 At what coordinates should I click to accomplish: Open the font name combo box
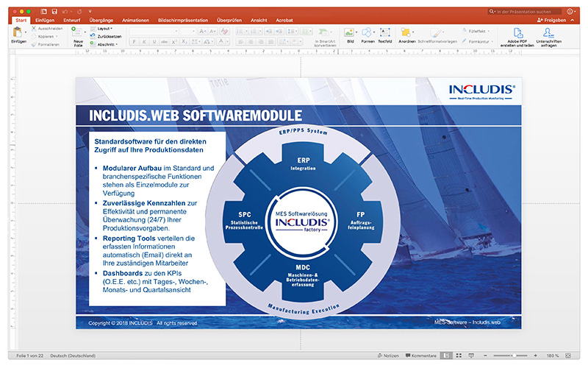(x=154, y=31)
